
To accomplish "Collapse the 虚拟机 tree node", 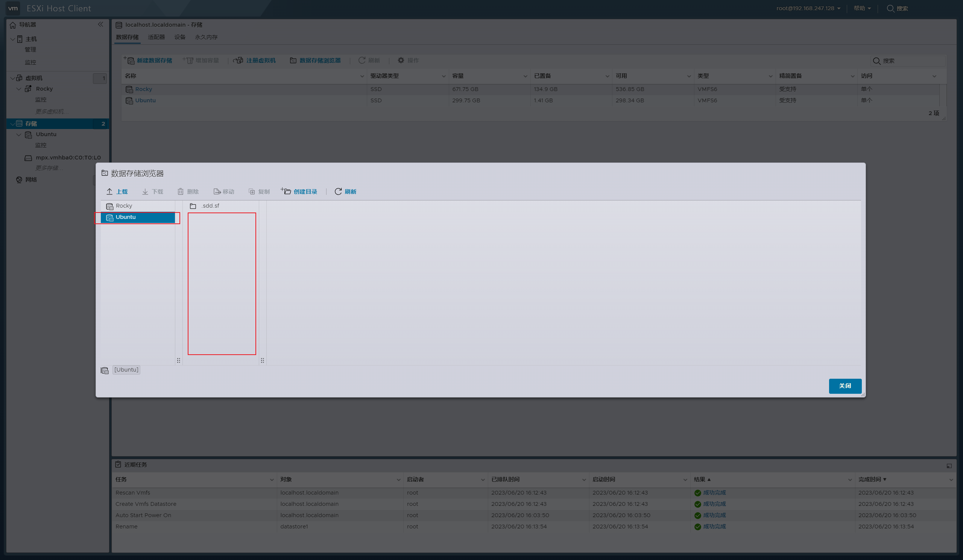I will click(x=13, y=78).
